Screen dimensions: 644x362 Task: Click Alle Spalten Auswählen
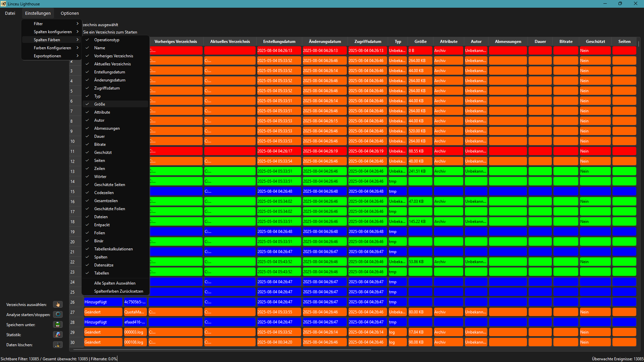click(115, 283)
